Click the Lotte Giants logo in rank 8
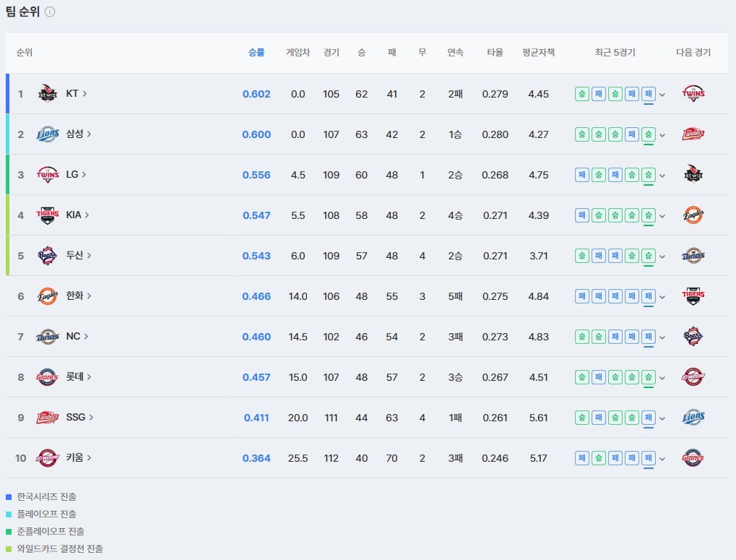Viewport: 736px width, 560px height. tap(48, 377)
